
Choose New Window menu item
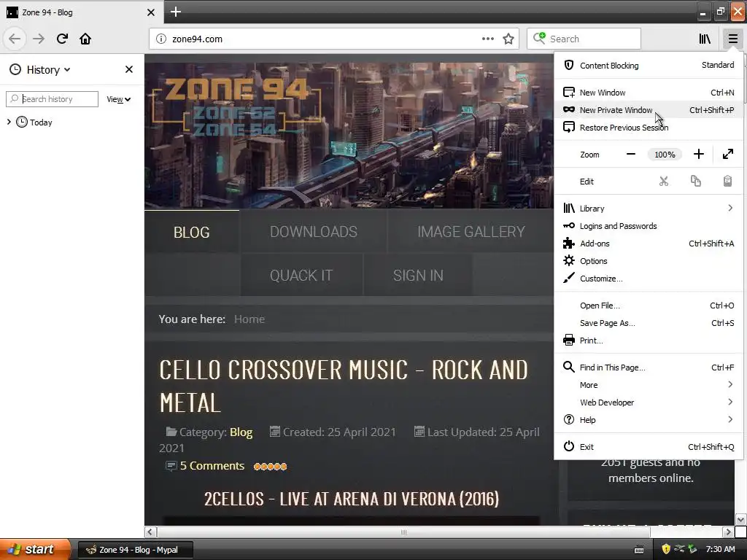click(649, 93)
